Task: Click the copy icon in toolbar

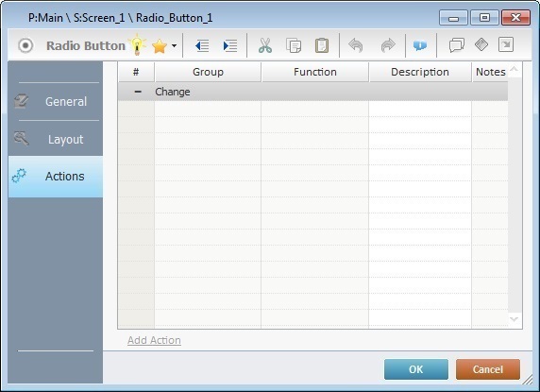Action: pyautogui.click(x=294, y=45)
